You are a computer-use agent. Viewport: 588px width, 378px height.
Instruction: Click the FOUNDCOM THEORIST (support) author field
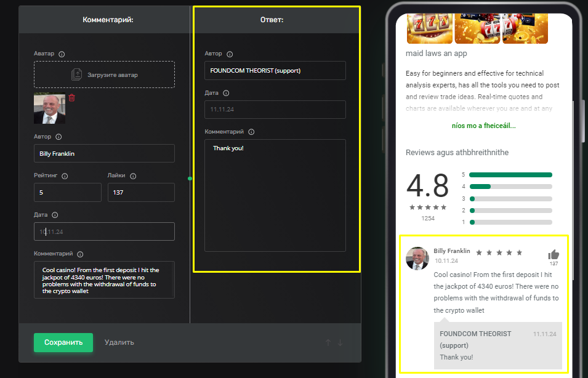(275, 71)
